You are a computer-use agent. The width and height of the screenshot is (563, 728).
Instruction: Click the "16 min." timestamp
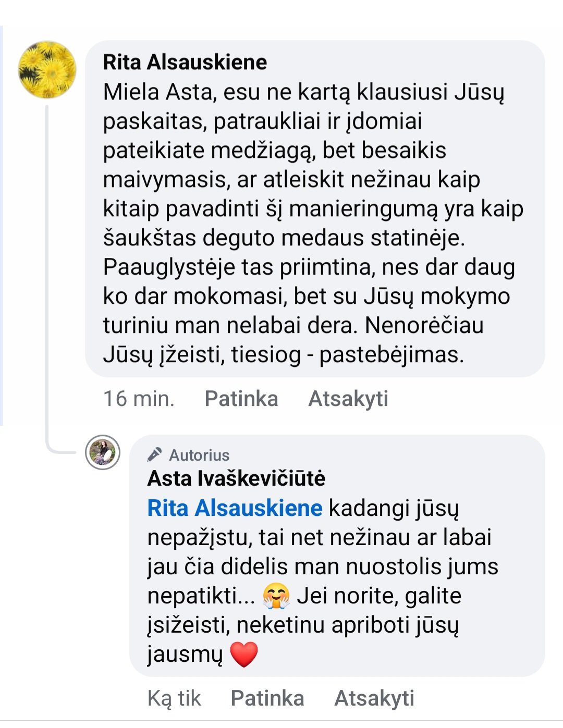[x=139, y=399]
